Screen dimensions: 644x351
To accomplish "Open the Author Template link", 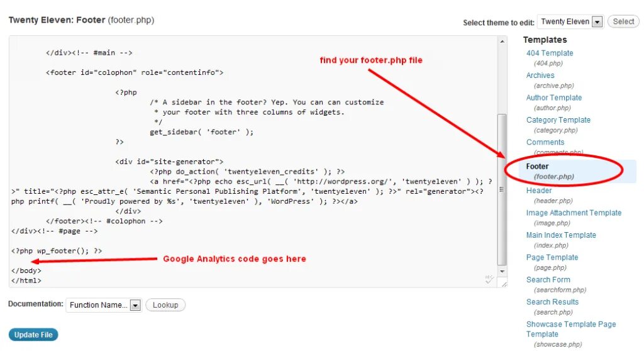I will (x=554, y=97).
